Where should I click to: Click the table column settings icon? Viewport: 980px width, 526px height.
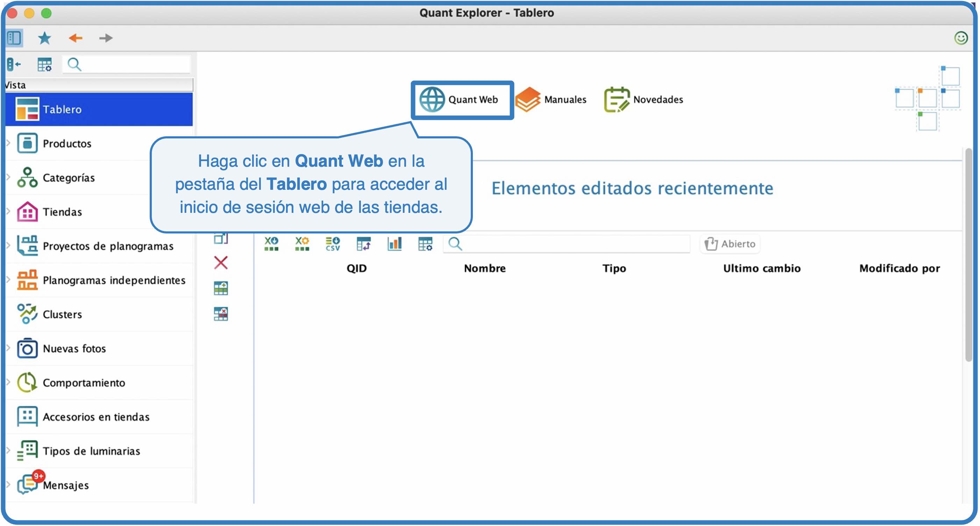pos(425,244)
